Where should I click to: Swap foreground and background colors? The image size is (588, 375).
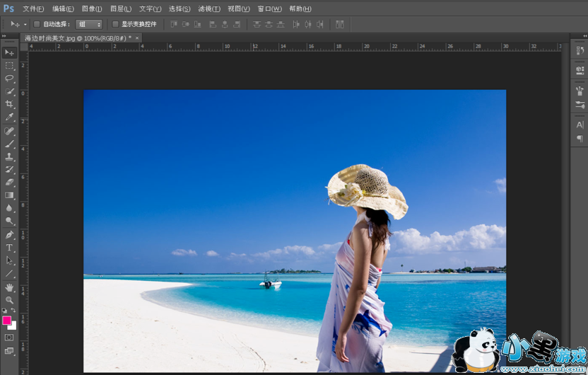click(x=13, y=311)
